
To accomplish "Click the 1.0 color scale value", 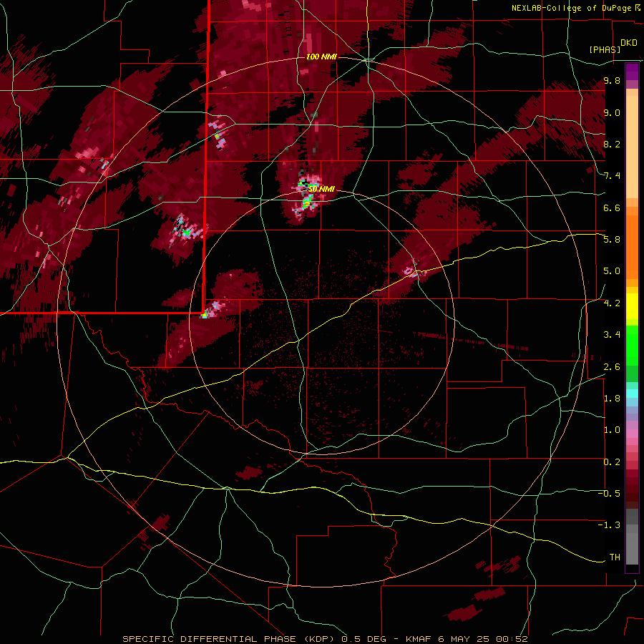I will click(612, 430).
